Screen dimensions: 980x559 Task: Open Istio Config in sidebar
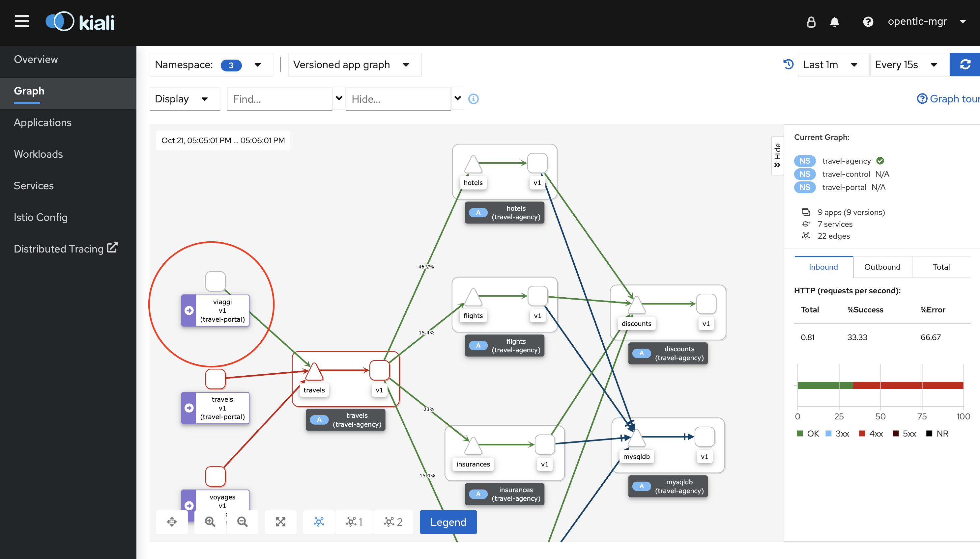pos(41,217)
